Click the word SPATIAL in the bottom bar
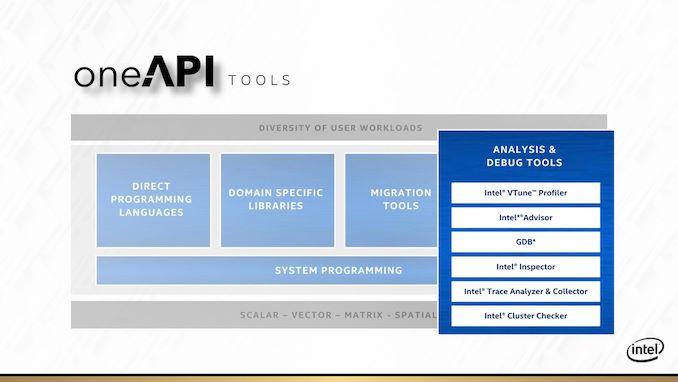This screenshot has width=678, height=382. pyautogui.click(x=416, y=315)
